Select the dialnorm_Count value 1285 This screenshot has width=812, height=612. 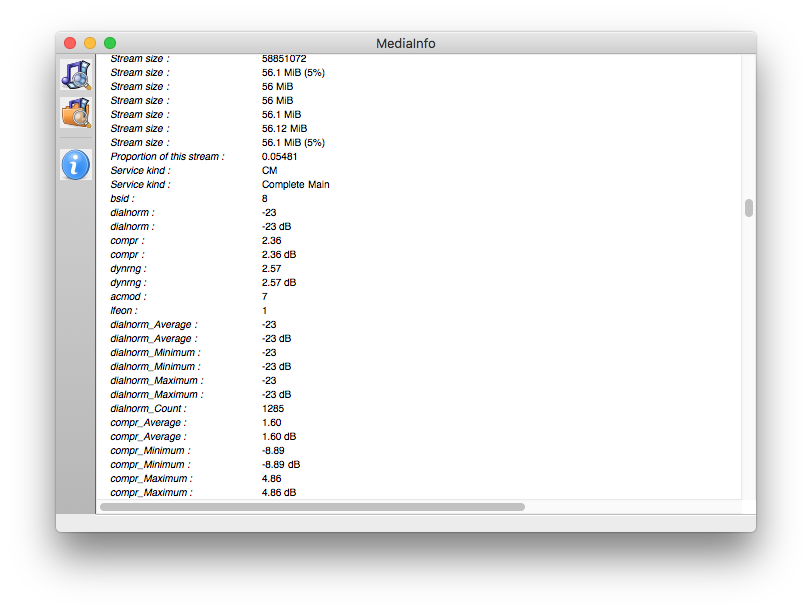pyautogui.click(x=273, y=409)
